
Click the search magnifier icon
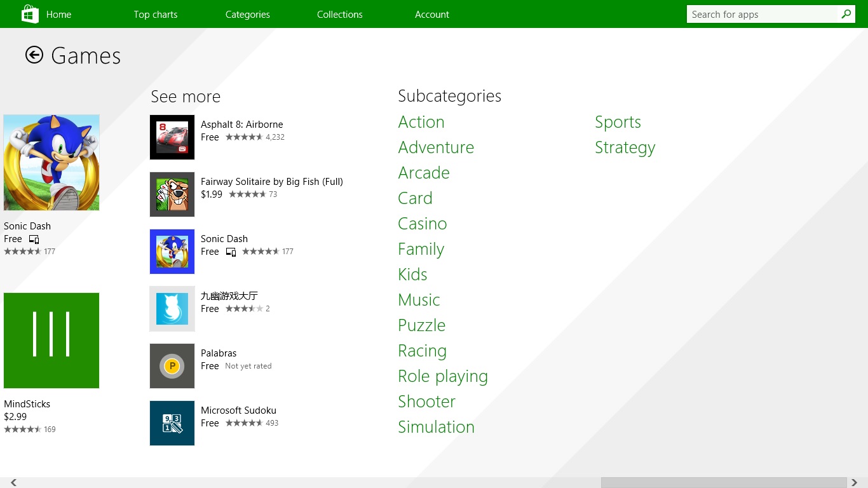click(x=846, y=14)
